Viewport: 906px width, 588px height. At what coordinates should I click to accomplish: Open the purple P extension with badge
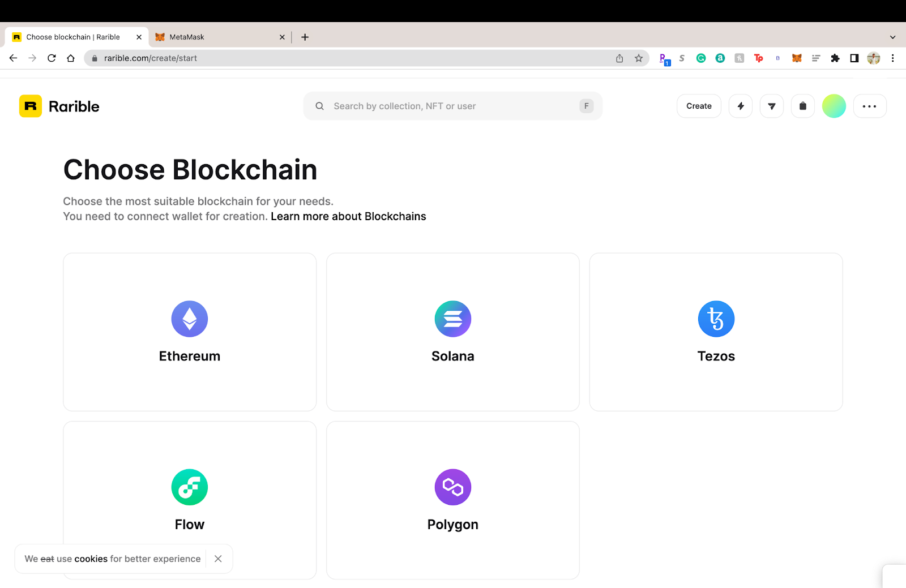click(x=664, y=59)
